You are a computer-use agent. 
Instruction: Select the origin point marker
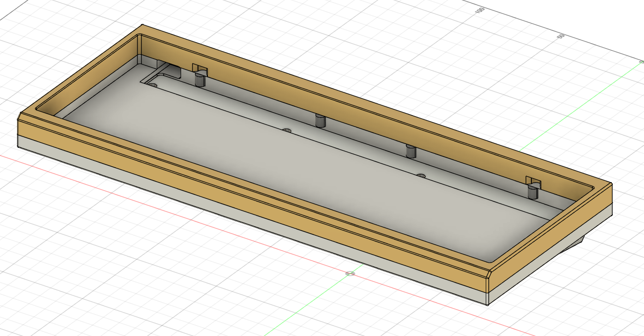351,273
